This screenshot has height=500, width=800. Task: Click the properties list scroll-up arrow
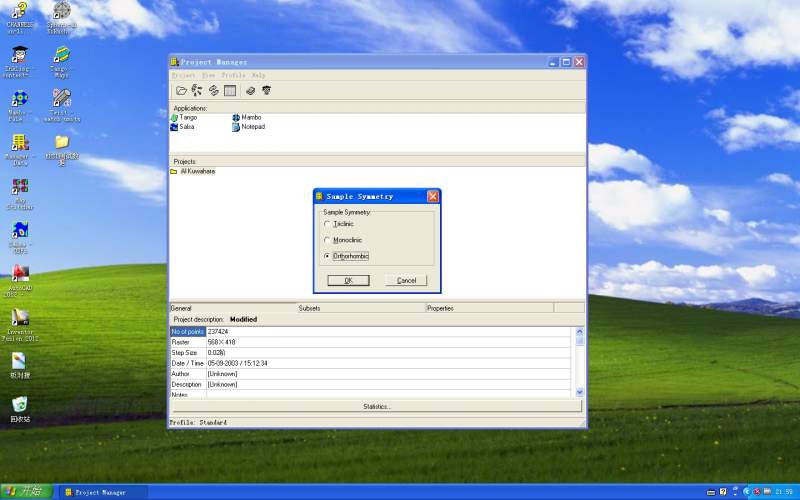pos(580,332)
